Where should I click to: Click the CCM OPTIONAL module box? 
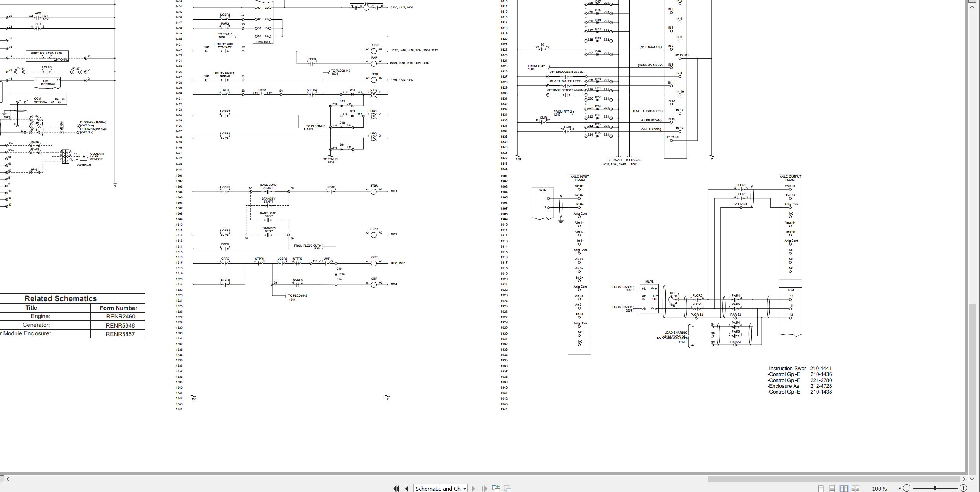(38, 99)
